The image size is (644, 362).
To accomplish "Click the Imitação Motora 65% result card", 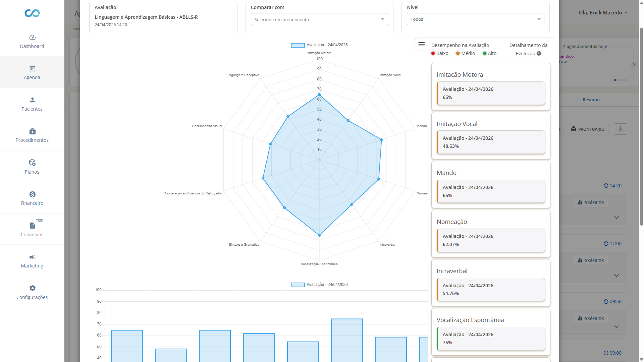I will click(490, 93).
